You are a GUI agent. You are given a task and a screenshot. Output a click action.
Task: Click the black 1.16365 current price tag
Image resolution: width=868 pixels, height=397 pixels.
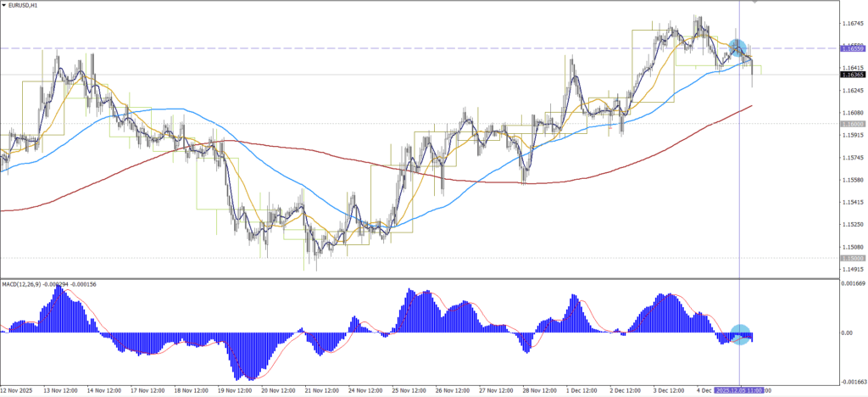[x=852, y=75]
